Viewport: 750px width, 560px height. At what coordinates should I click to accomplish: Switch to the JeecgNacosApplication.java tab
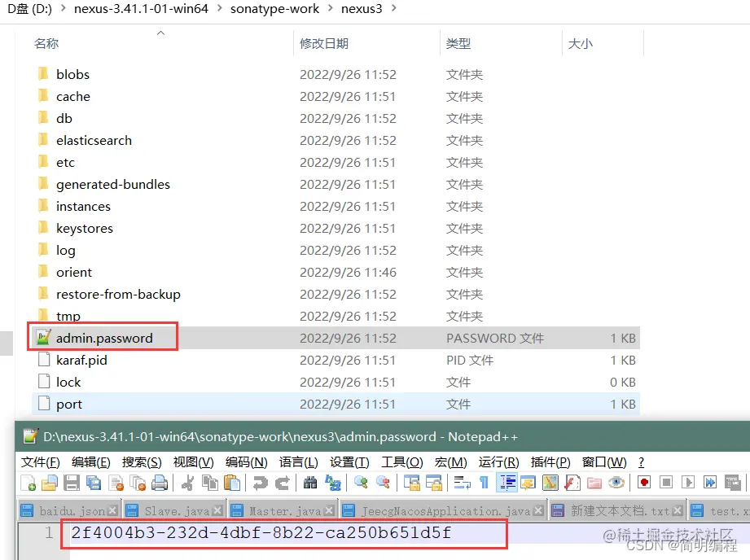[442, 511]
